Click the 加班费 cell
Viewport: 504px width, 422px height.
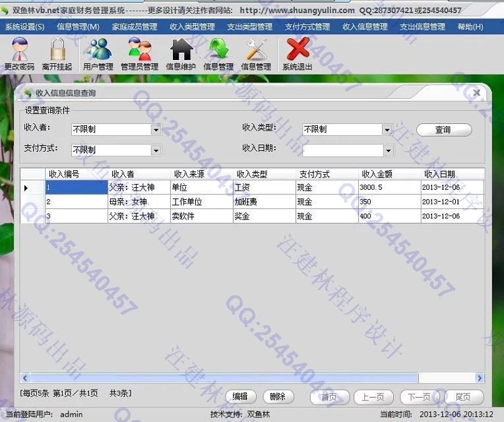tap(265, 202)
